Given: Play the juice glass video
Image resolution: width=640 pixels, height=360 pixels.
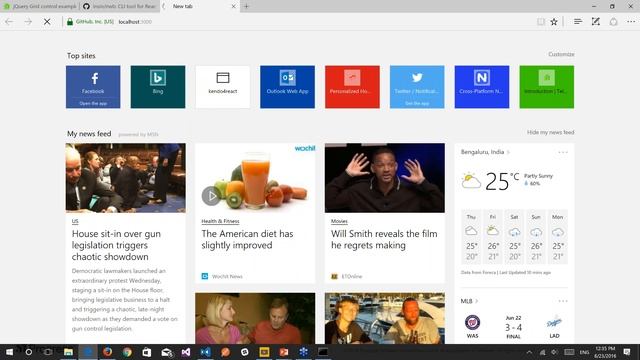Looking at the screenshot, I should coord(211,196).
